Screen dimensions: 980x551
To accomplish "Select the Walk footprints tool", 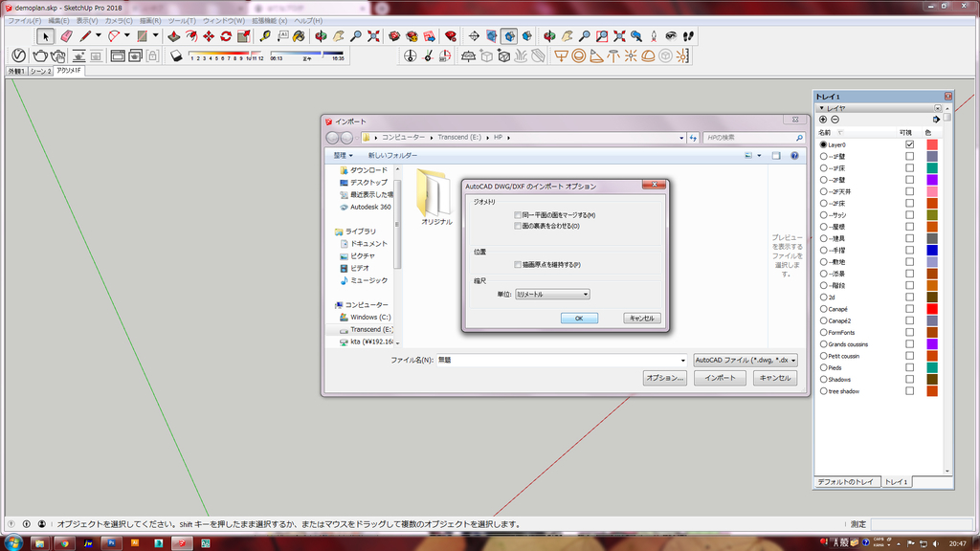I will tap(688, 36).
